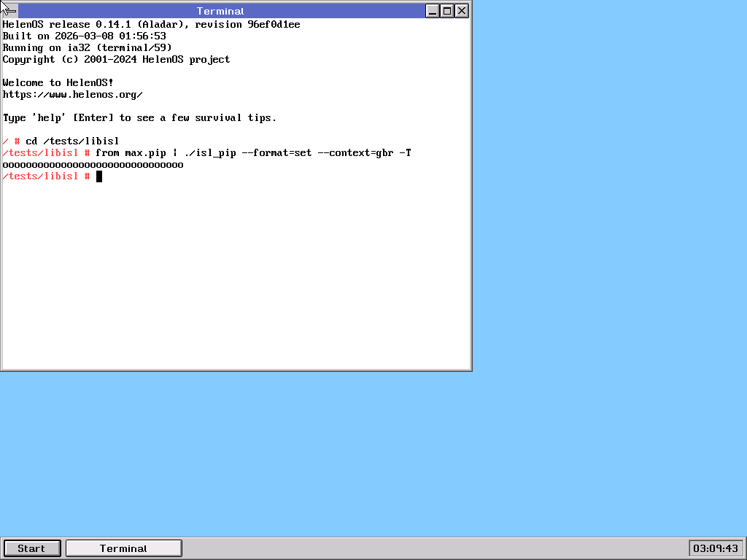Image resolution: width=747 pixels, height=560 pixels.
Task: Close the Terminal window
Action: click(x=462, y=11)
